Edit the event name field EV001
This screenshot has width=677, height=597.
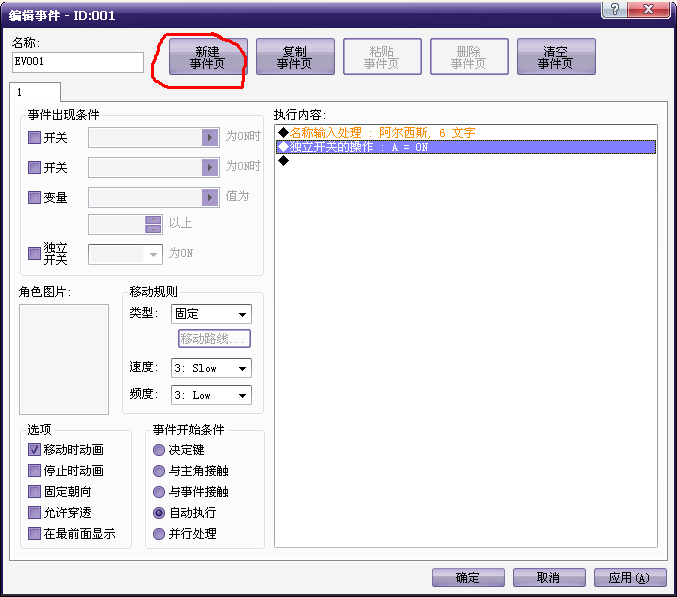[78, 62]
